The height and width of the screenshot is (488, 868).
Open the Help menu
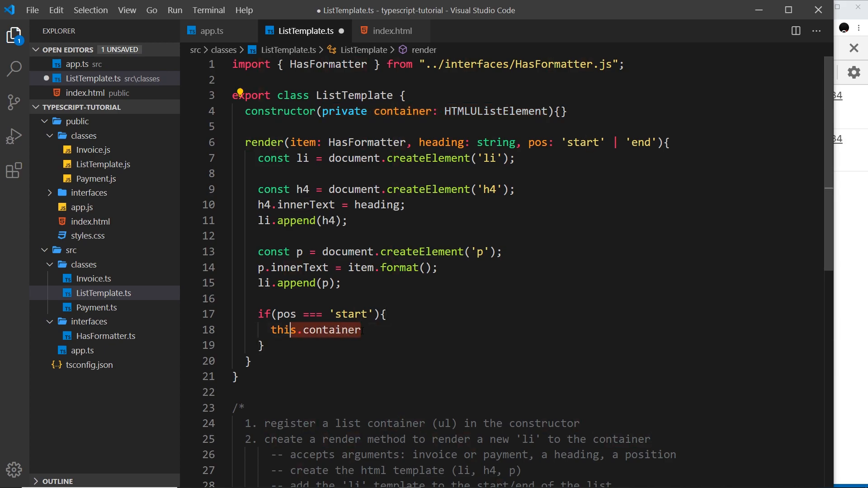click(244, 10)
